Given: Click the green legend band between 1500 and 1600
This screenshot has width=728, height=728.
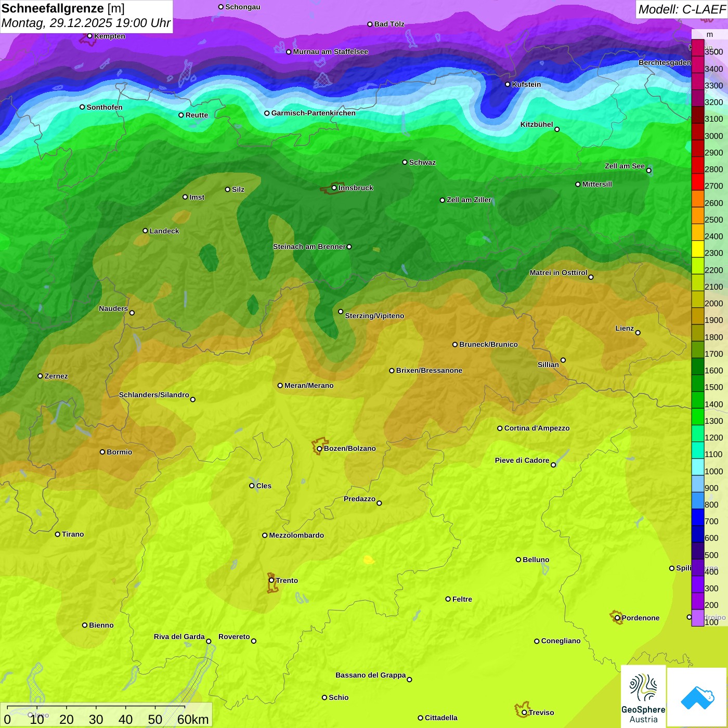Looking at the screenshot, I should (x=697, y=383).
